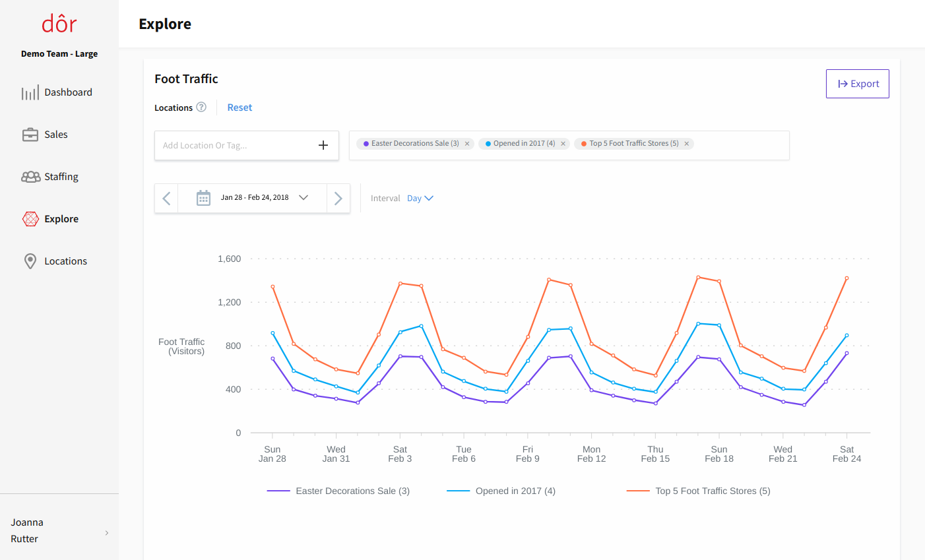Screen dimensions: 925x560
Task: Open the Dashboard bar-chart icon
Action: tap(30, 92)
